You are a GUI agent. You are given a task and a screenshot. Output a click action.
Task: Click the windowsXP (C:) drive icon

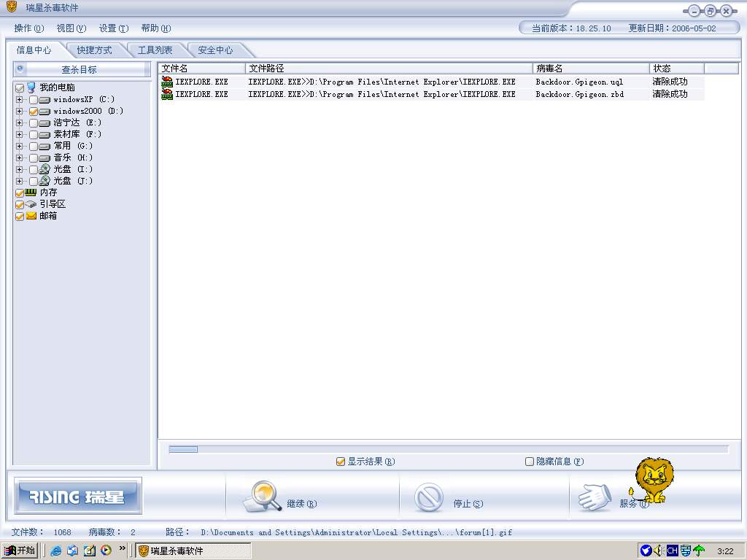click(44, 100)
